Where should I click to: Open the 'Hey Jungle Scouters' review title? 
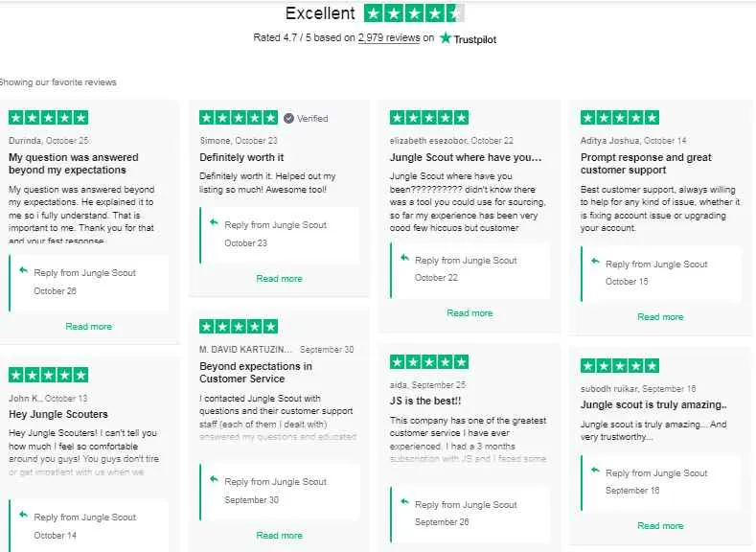[x=58, y=414]
